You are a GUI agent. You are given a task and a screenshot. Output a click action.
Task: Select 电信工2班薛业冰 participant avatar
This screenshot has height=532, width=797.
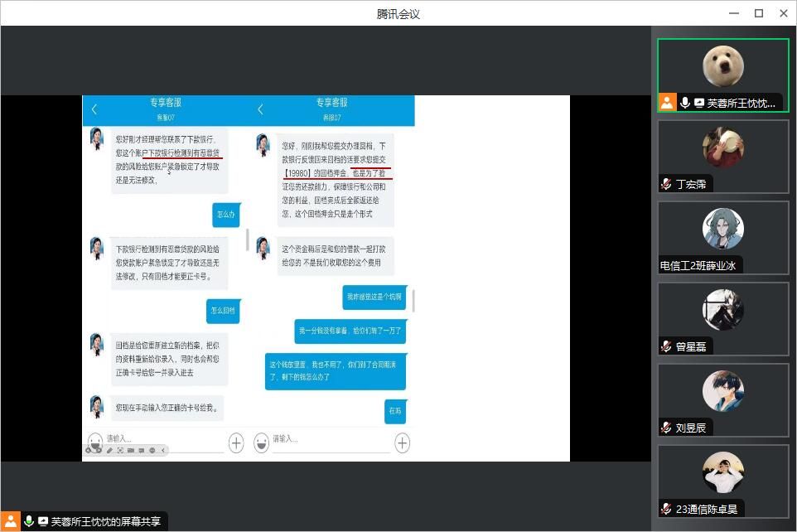click(723, 229)
